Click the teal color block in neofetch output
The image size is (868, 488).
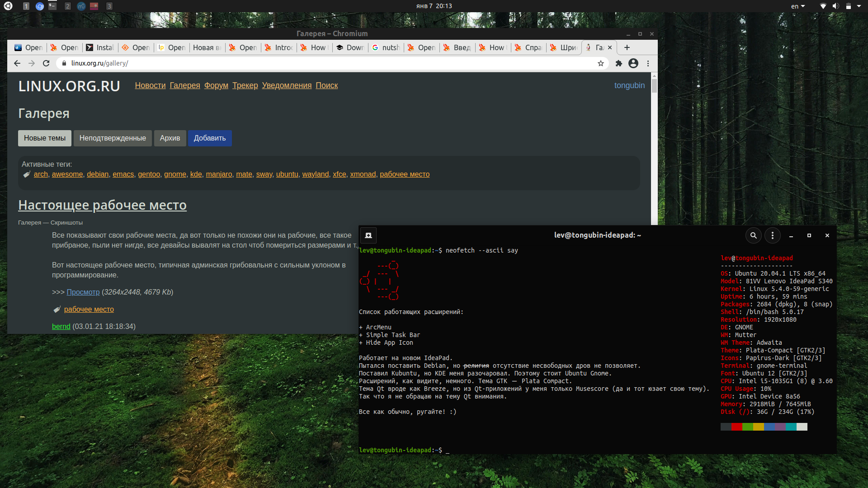791,427
